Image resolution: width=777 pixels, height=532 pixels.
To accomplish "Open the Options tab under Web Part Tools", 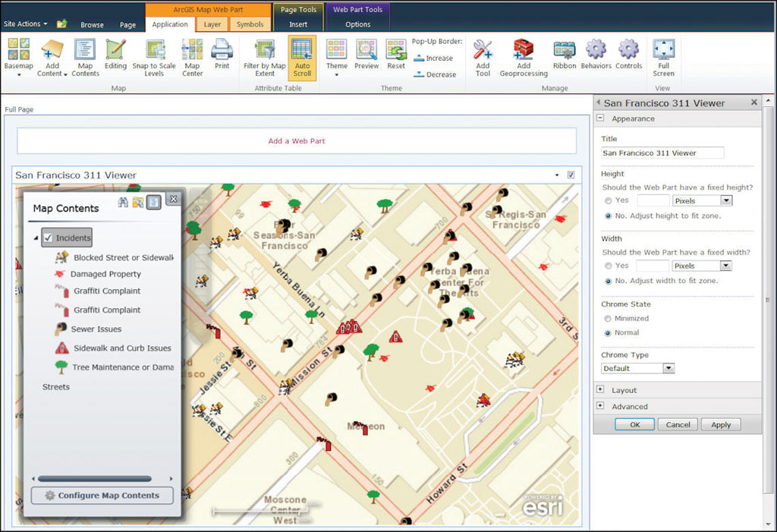I will click(358, 24).
